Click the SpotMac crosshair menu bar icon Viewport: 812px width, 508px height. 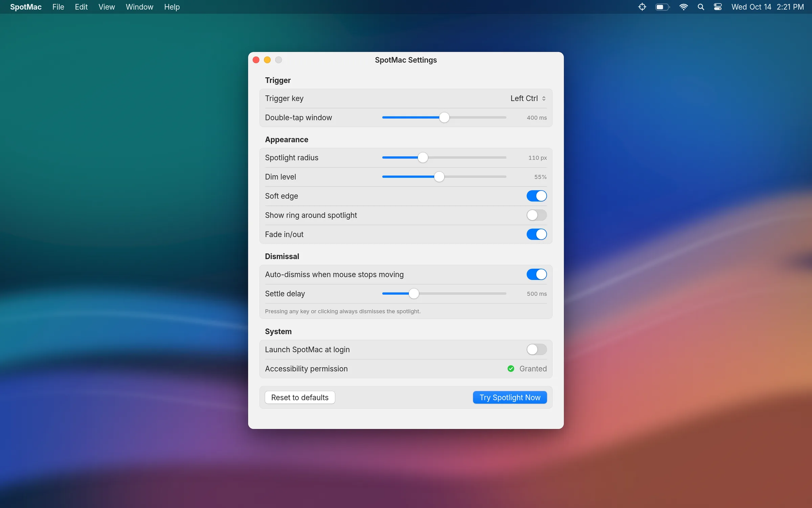[642, 7]
